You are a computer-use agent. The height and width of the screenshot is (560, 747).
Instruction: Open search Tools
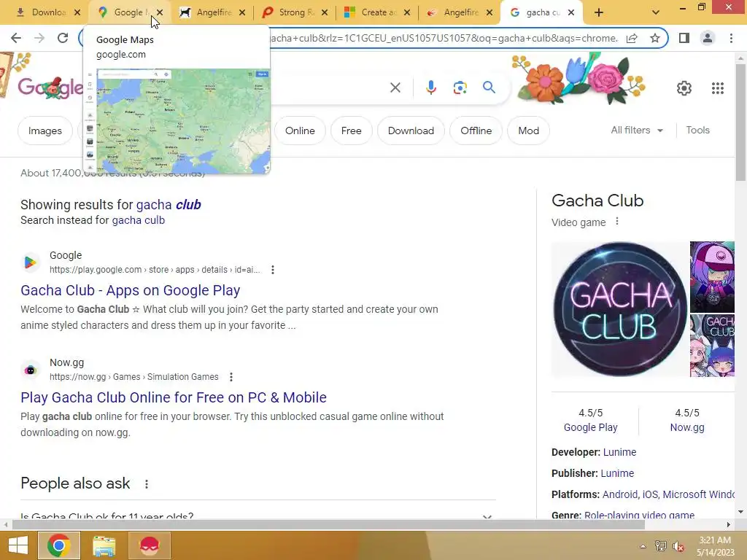(x=697, y=130)
